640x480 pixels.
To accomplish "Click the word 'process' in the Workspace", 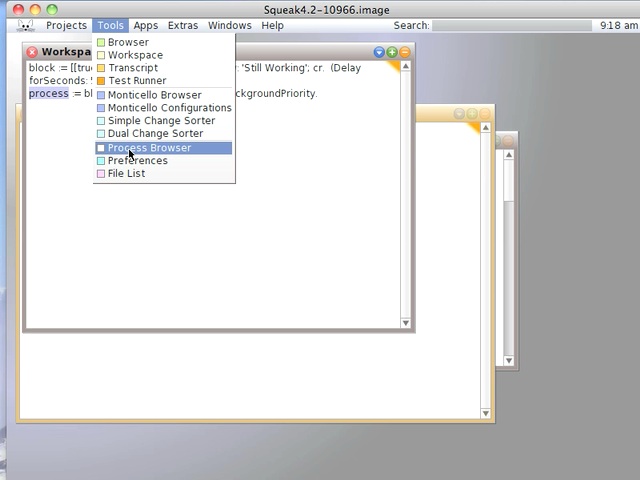I will point(49,93).
